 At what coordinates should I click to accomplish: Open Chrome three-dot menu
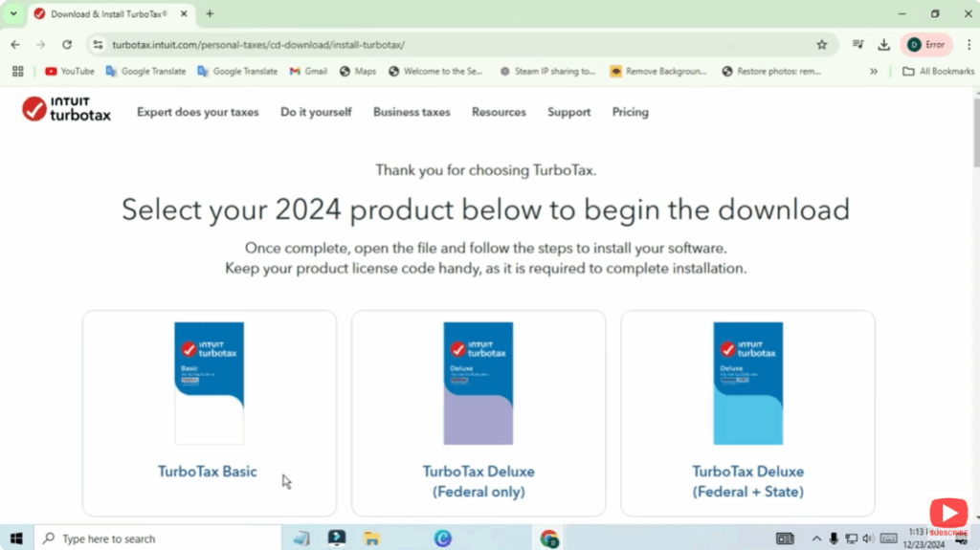[969, 44]
